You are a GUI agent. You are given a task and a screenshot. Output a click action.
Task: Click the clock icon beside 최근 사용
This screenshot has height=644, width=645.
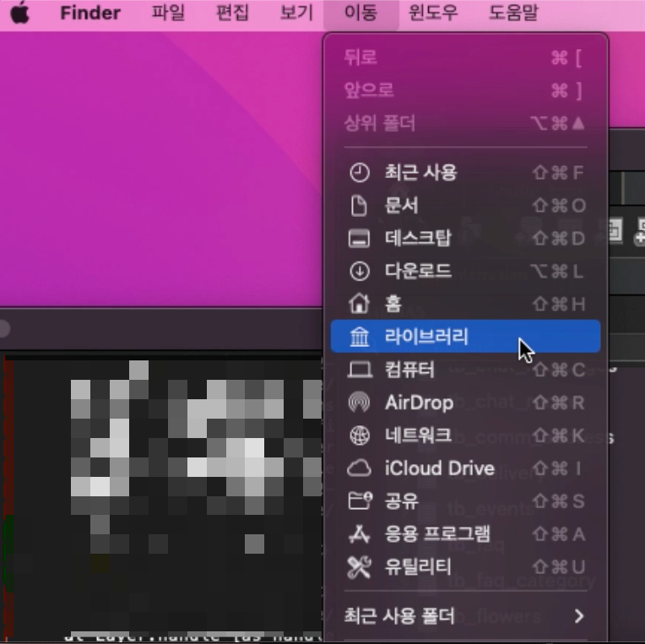coord(360,172)
